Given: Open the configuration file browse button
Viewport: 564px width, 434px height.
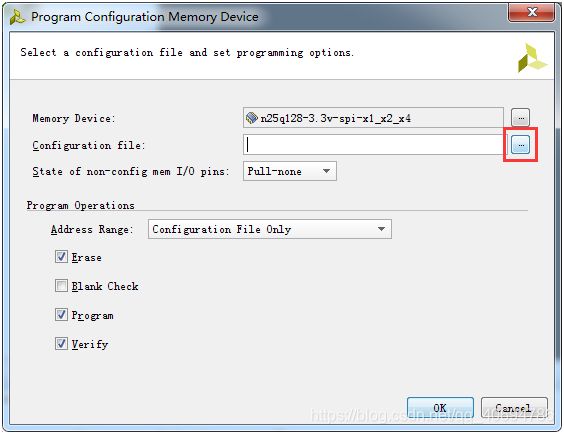Looking at the screenshot, I should [x=520, y=145].
